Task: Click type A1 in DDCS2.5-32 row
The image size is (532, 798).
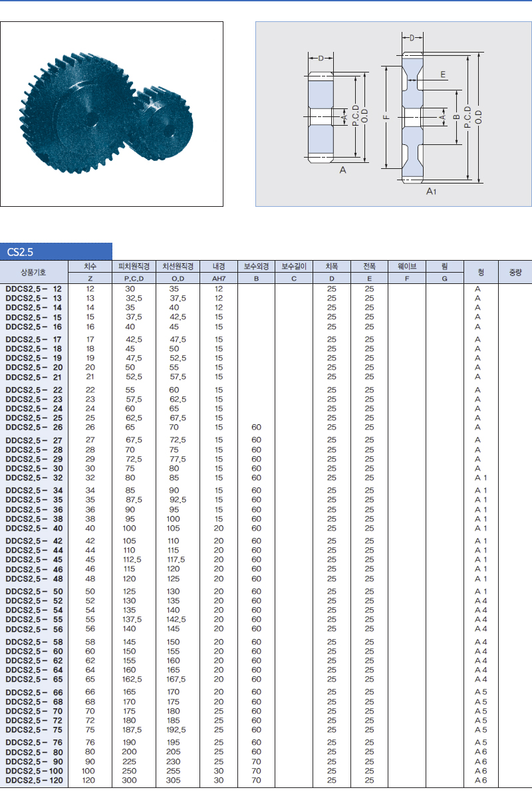Action: pos(481,477)
